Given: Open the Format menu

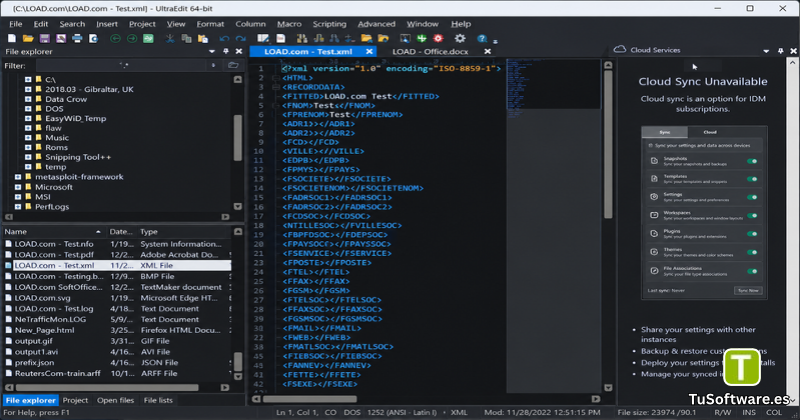Looking at the screenshot, I should pos(210,24).
